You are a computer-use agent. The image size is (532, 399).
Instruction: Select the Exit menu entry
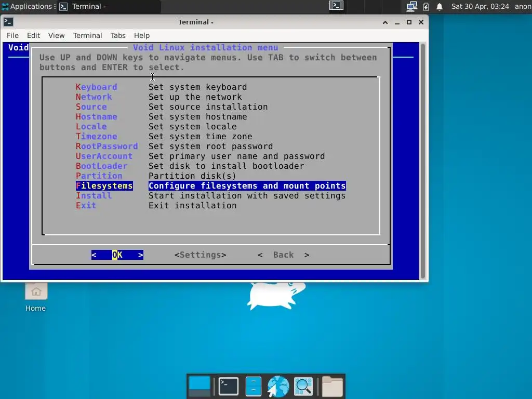[86, 205]
